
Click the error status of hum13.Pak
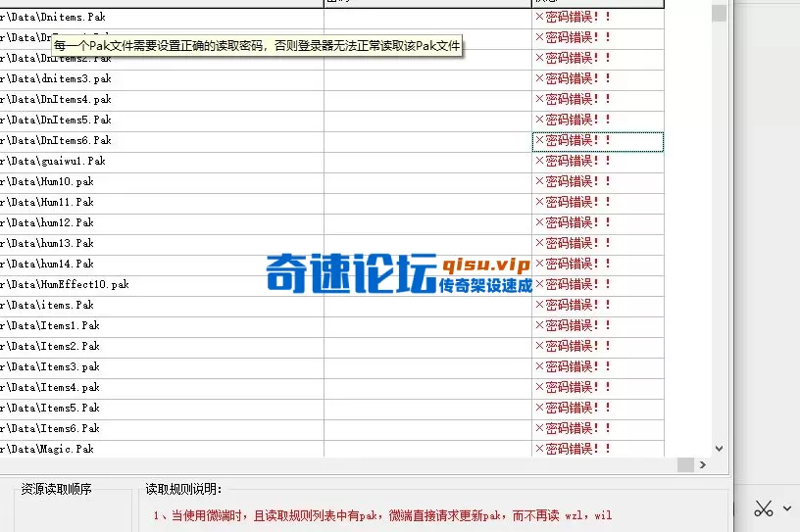coord(573,244)
